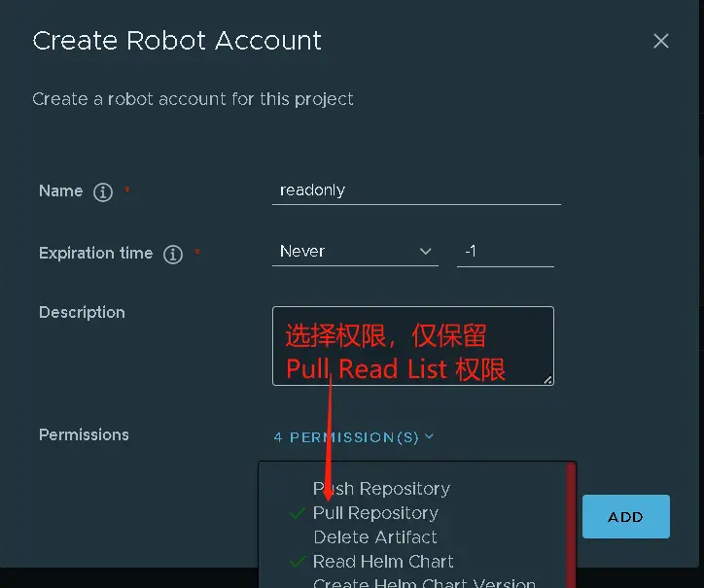This screenshot has width=704, height=588.
Task: Click the Expiration time info icon
Action: 173,255
